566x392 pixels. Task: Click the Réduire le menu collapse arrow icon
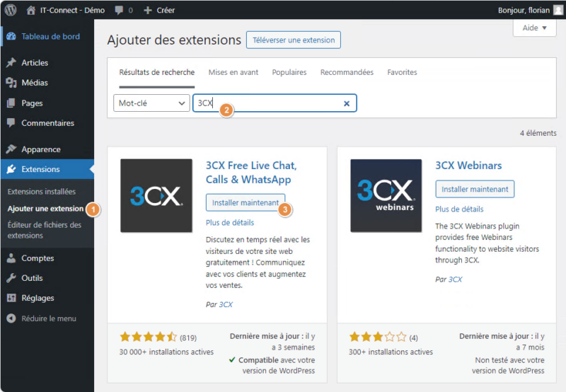pos(11,318)
